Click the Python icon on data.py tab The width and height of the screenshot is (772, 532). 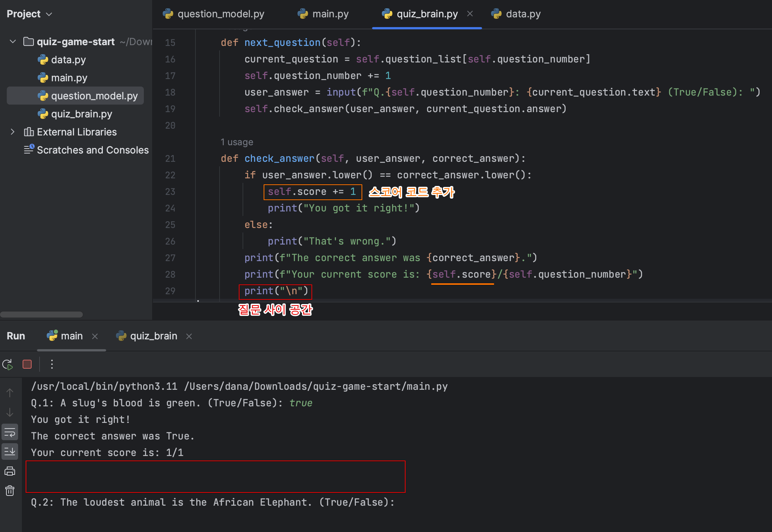coord(496,14)
